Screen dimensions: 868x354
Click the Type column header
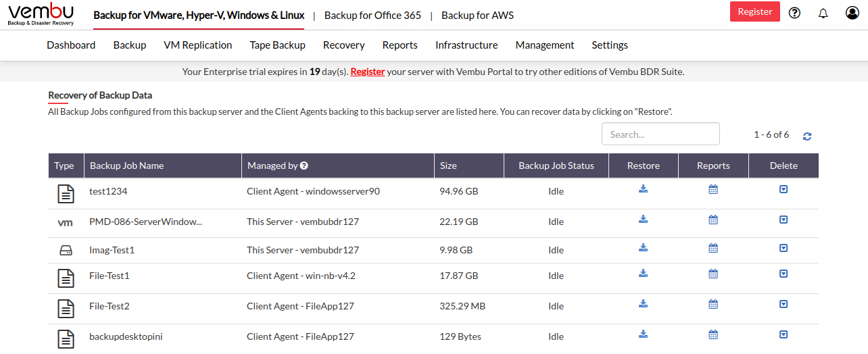(x=66, y=166)
